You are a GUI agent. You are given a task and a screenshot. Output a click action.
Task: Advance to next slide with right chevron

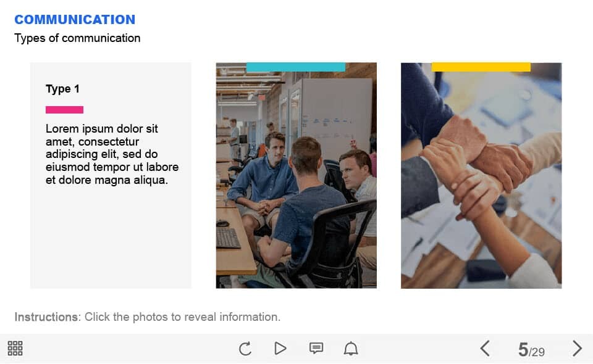[x=577, y=348]
